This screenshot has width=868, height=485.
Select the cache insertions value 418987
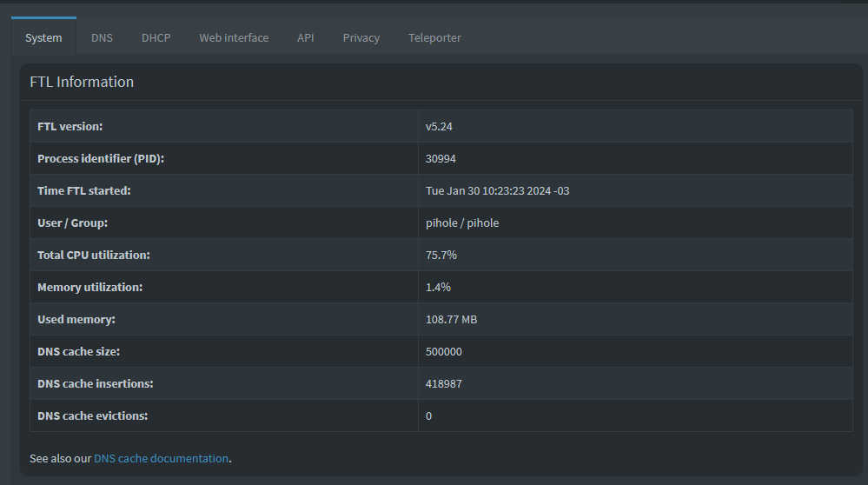(x=444, y=383)
